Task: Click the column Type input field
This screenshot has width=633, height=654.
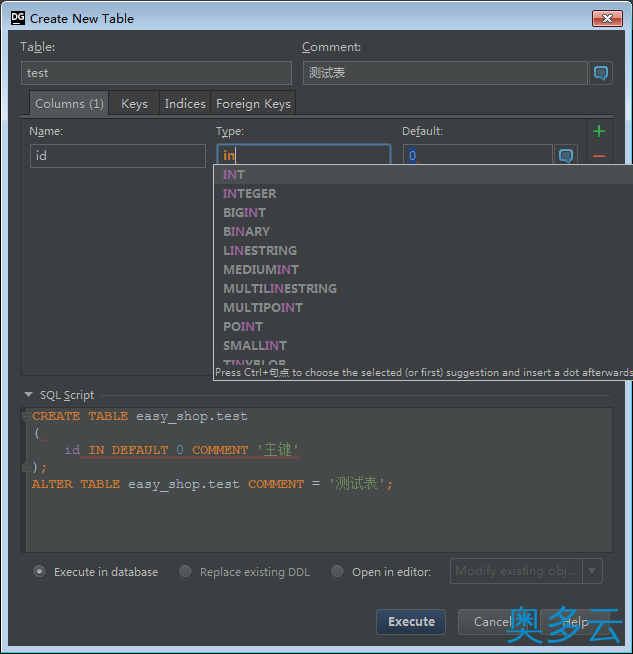Action: [304, 154]
